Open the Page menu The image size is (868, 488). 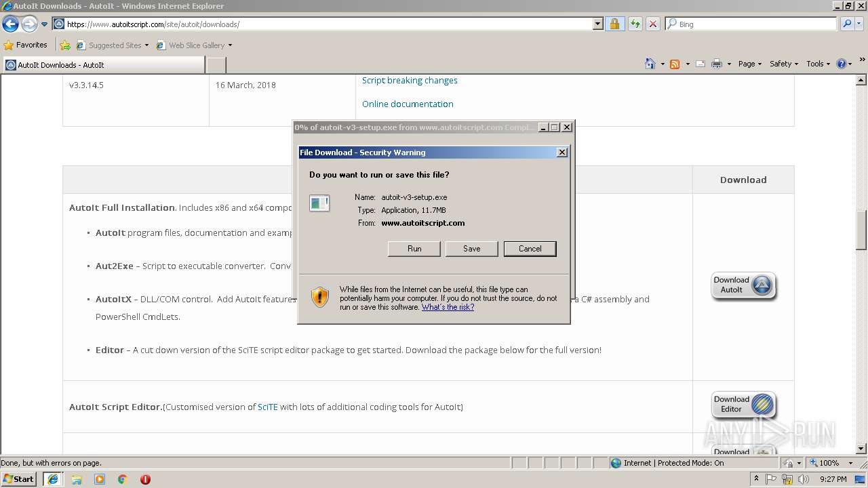(750, 64)
